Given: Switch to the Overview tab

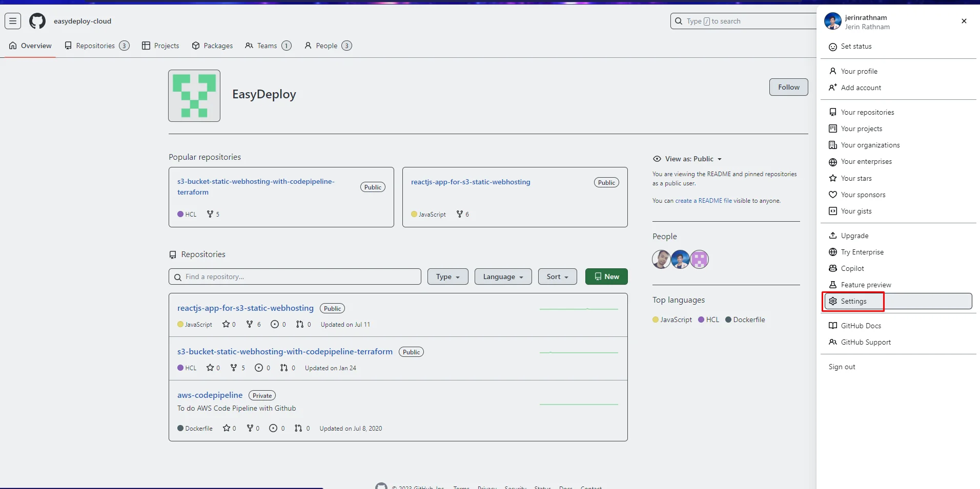Looking at the screenshot, I should (30, 46).
